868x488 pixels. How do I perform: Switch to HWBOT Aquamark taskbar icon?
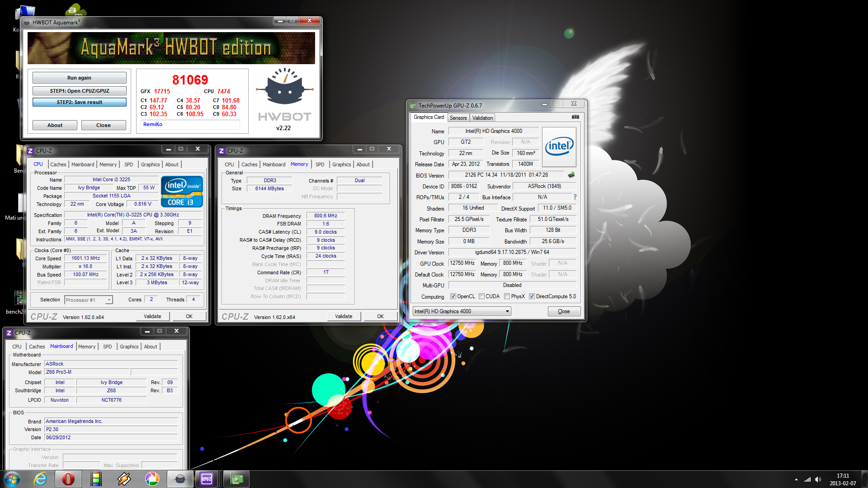click(180, 479)
